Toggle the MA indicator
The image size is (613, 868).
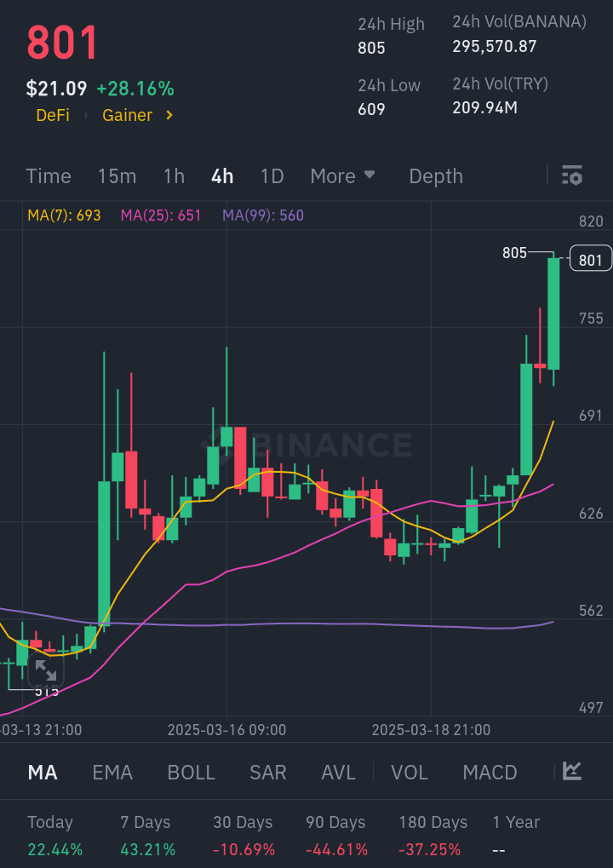click(x=43, y=773)
